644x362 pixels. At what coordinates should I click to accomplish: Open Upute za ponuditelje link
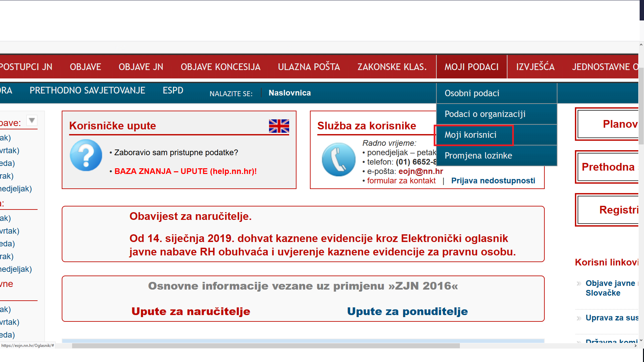(407, 311)
